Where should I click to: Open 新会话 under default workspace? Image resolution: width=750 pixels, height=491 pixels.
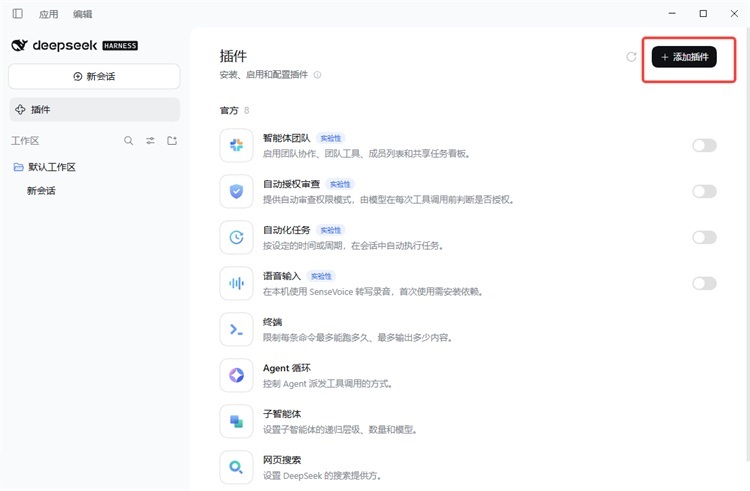[41, 191]
